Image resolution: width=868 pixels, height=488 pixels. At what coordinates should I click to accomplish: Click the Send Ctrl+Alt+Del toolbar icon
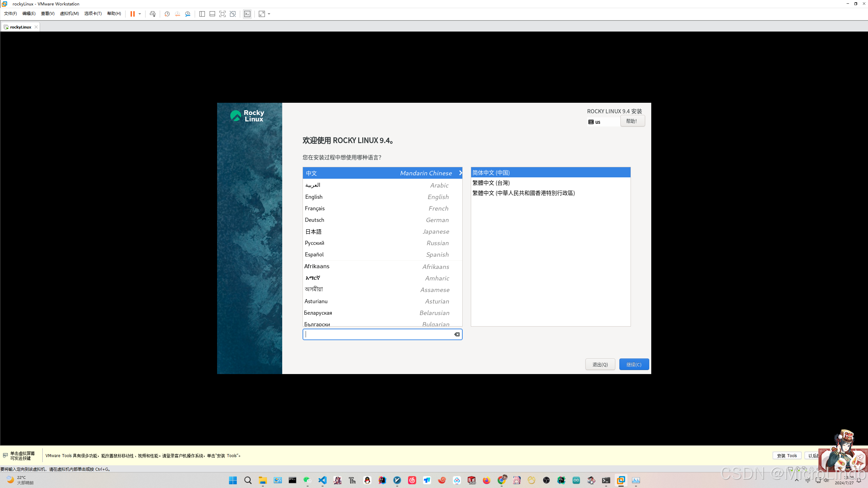[153, 14]
